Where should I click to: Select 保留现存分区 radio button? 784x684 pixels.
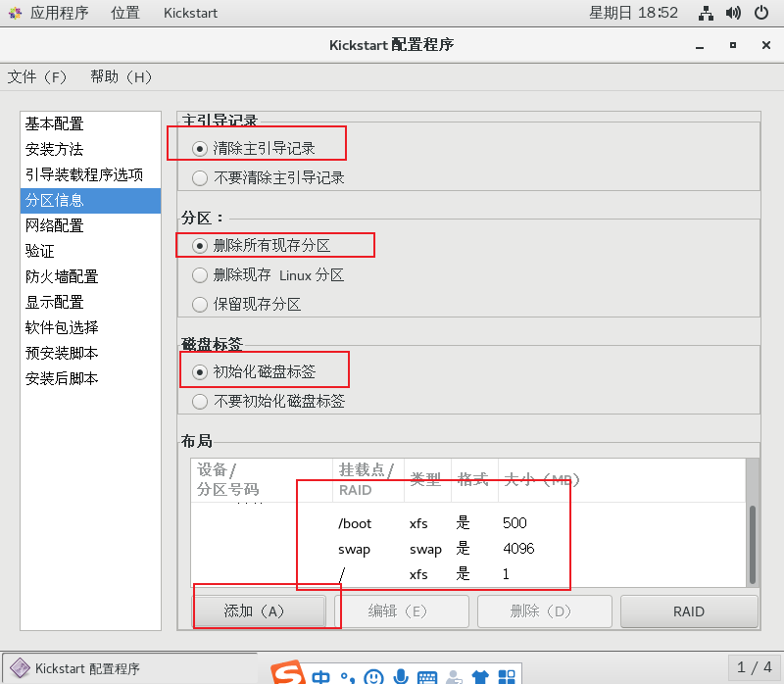click(x=200, y=304)
